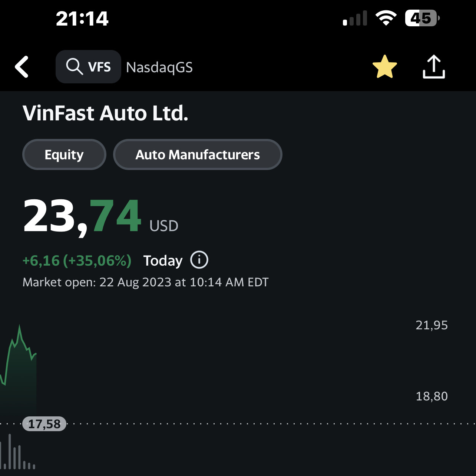Tap the cellular signal bars icon
476x476 pixels.
(x=355, y=19)
